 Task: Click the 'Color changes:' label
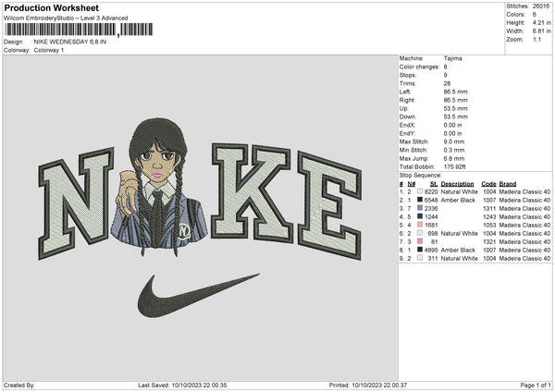pyautogui.click(x=419, y=67)
